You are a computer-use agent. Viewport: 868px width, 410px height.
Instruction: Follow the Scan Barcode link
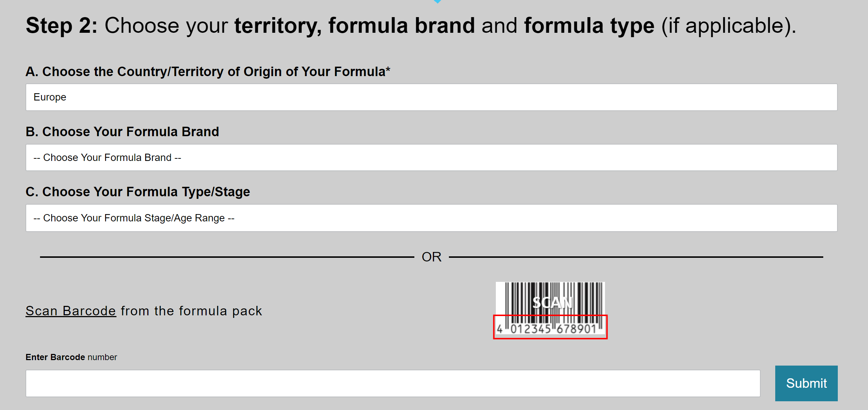[x=71, y=311]
